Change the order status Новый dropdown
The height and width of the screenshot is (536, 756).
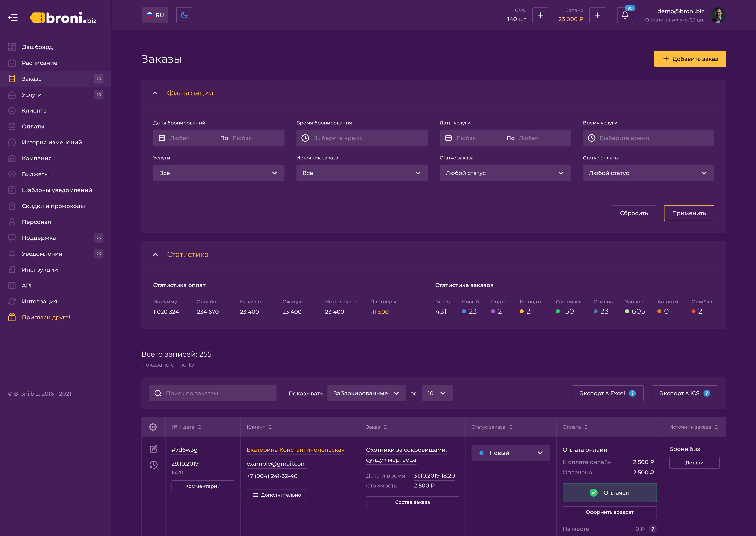tap(511, 453)
